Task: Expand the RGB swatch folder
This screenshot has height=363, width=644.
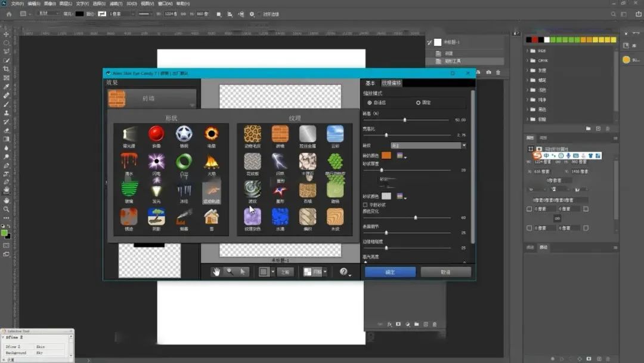Action: 528,51
